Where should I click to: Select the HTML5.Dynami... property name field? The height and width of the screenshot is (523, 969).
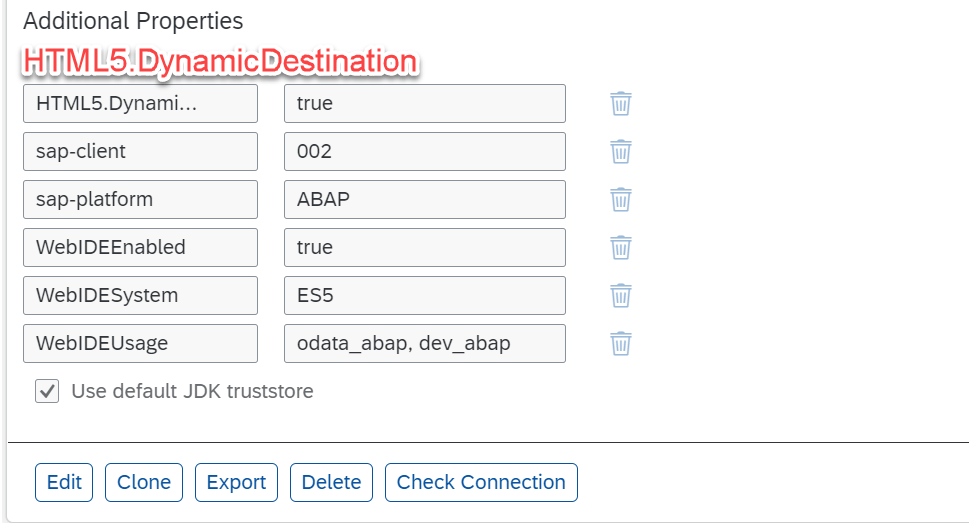click(x=140, y=103)
